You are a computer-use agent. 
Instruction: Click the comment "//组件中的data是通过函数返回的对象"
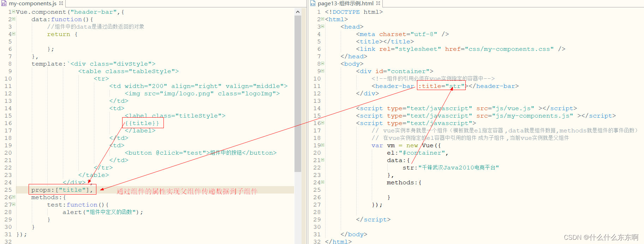pos(96,27)
